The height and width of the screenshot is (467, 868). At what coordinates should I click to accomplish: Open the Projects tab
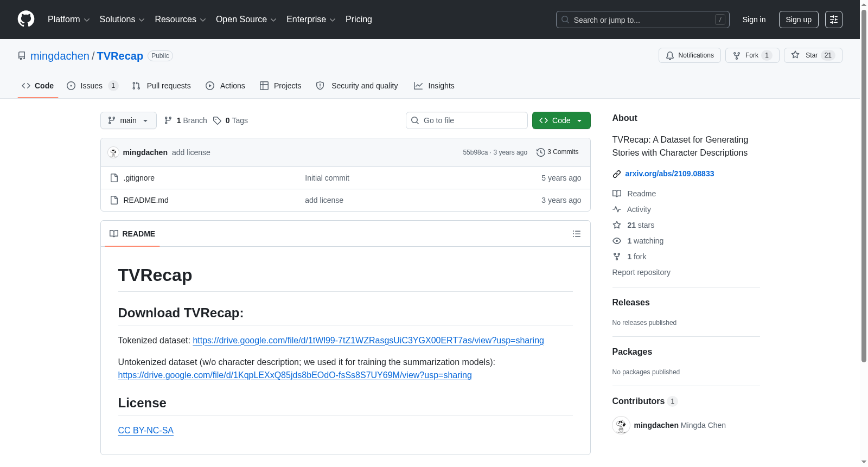pyautogui.click(x=280, y=86)
